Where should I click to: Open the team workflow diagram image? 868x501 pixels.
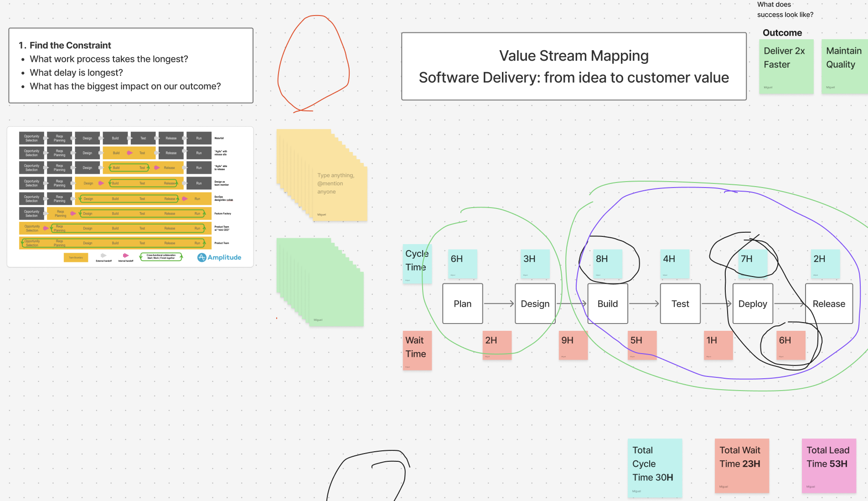[x=130, y=197]
